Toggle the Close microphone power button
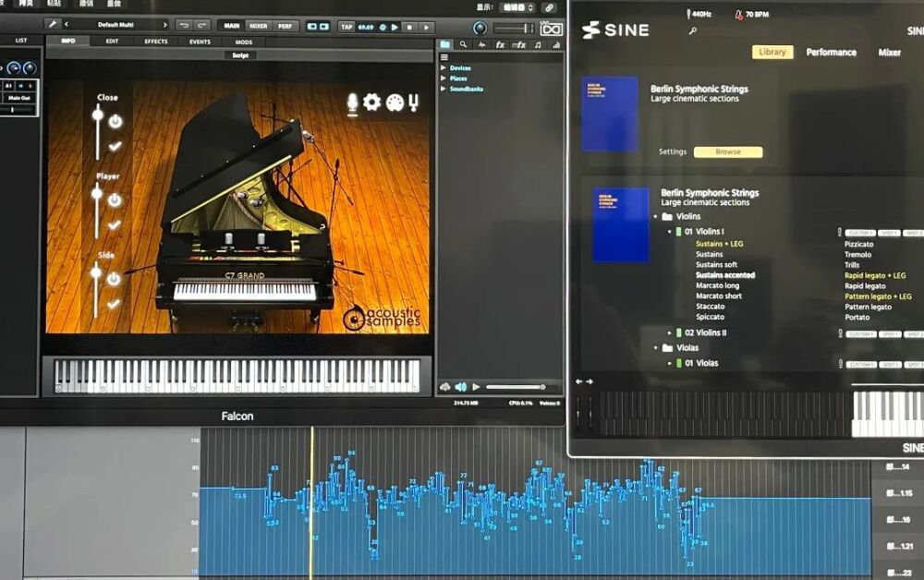Viewport: 924px width, 580px height. click(115, 121)
